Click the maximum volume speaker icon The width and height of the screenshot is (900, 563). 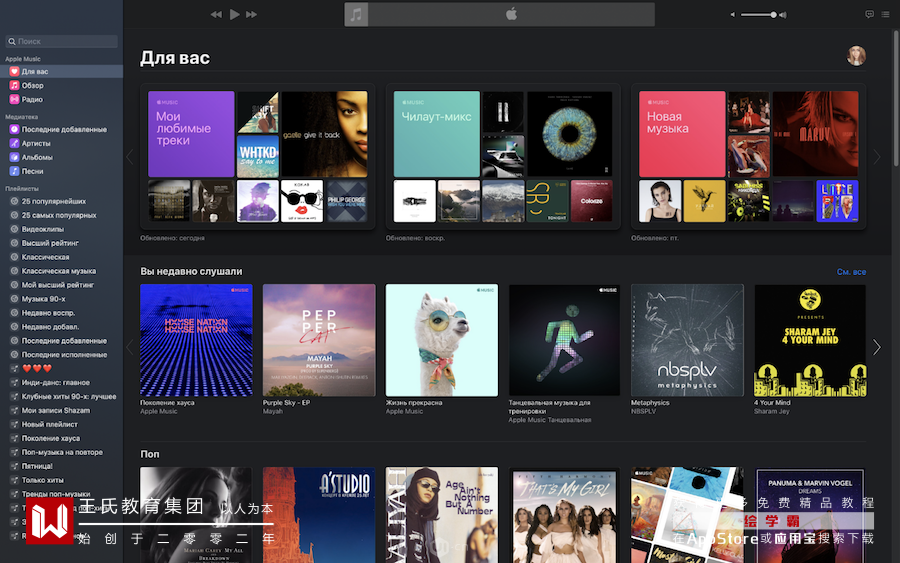coord(783,15)
